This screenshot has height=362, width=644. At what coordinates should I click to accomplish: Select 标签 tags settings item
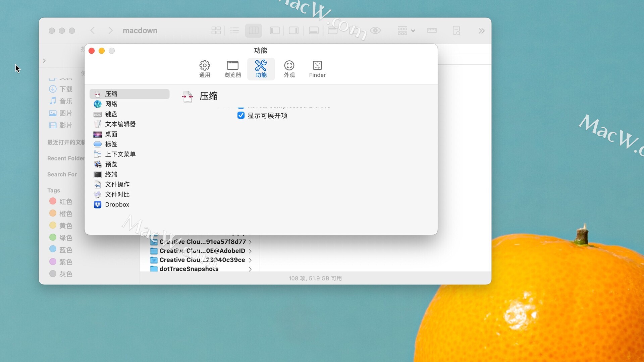129,144
